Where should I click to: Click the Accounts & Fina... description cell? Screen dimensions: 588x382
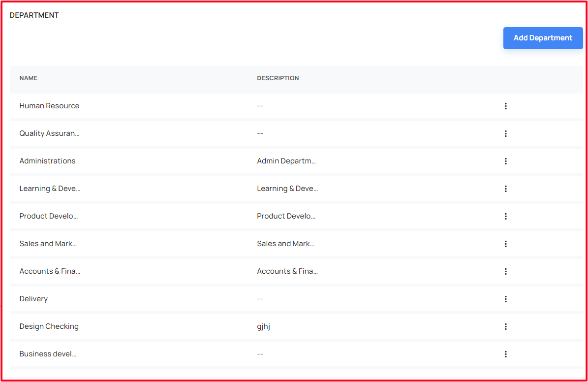[x=287, y=271]
